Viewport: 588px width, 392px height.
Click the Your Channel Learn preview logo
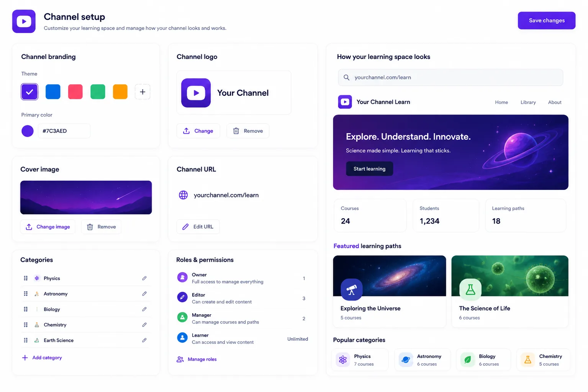point(345,102)
